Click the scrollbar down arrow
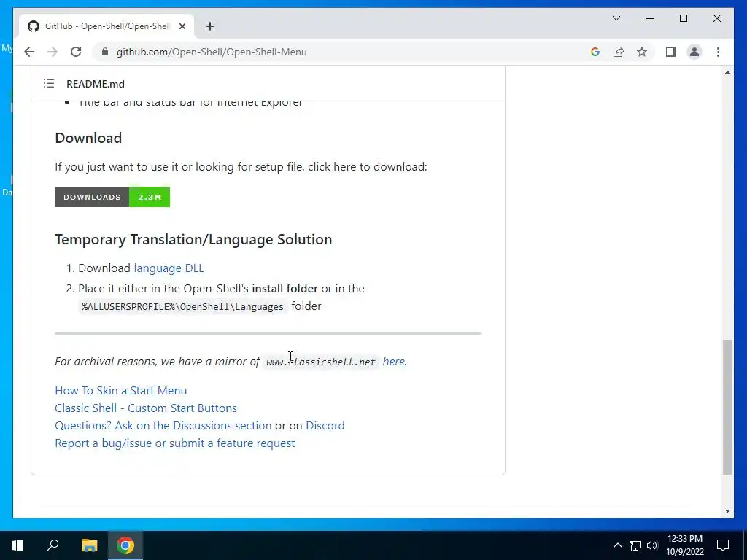 point(727,511)
